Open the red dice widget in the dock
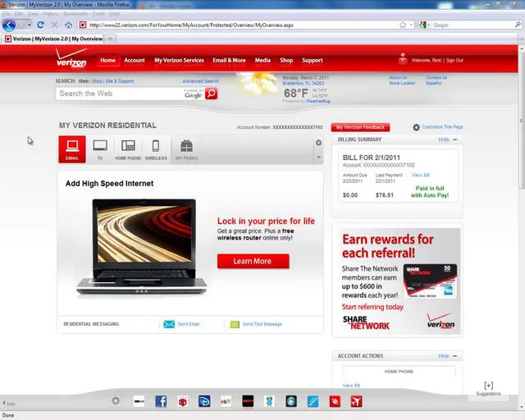The width and height of the screenshot is (525, 420). click(183, 401)
